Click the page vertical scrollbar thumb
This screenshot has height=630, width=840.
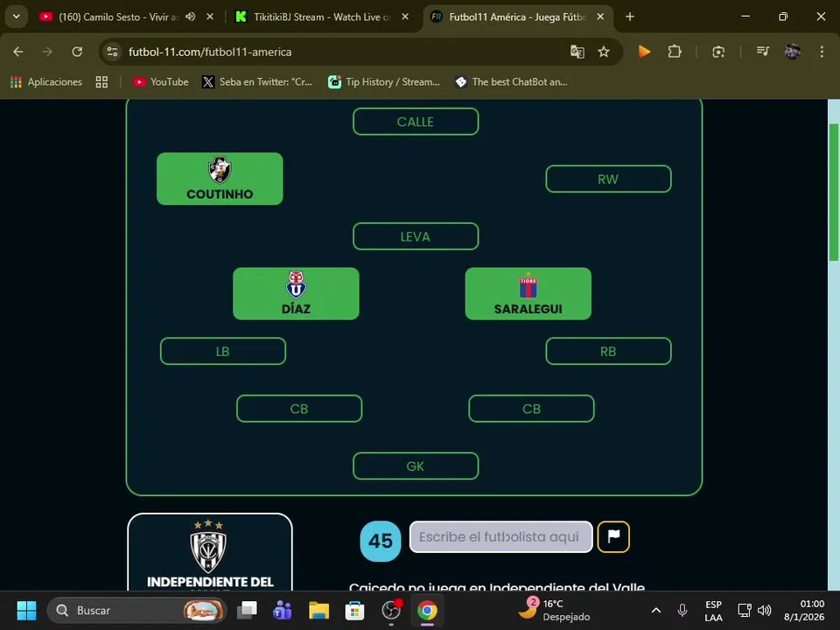tap(834, 192)
